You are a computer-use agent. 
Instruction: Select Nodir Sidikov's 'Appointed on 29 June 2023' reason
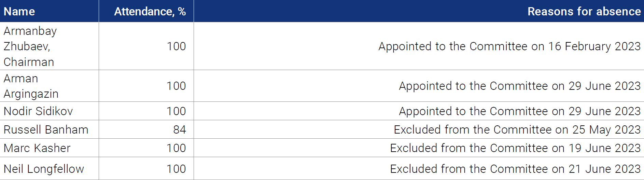coord(520,111)
